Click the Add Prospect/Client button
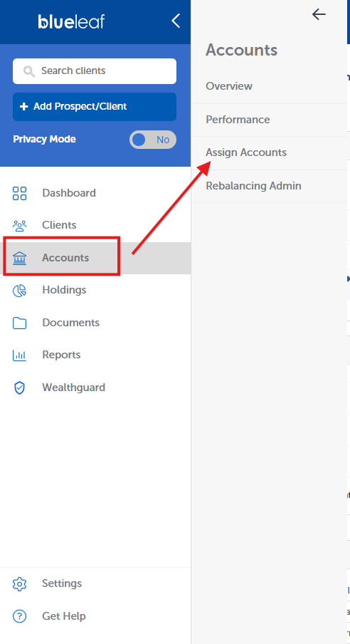Screen dimensions: 350x644 95,107
